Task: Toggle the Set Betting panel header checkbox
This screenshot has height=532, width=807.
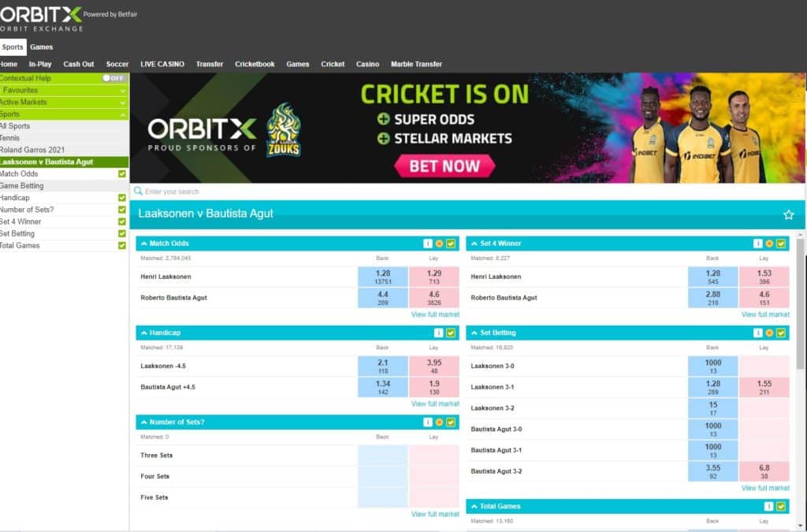Action: [x=781, y=333]
